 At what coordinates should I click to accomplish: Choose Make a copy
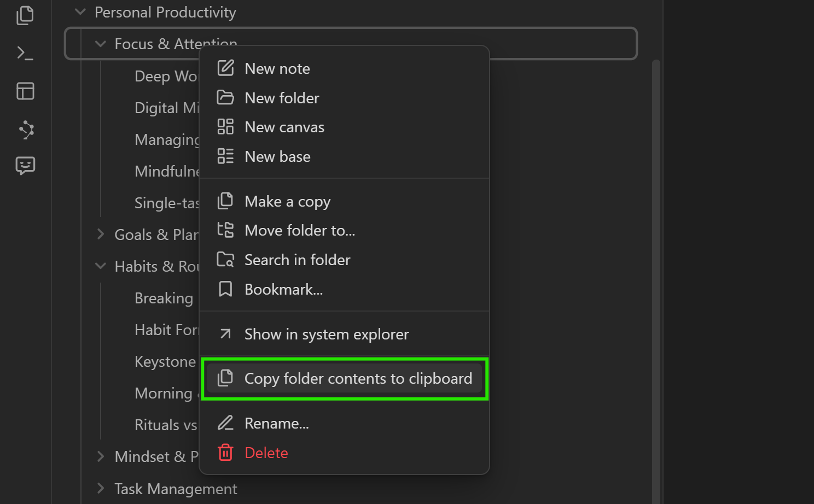(x=287, y=201)
